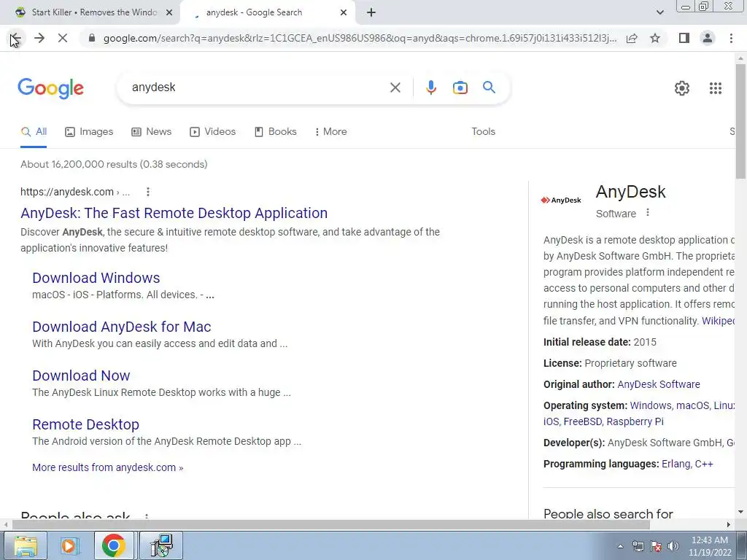The height and width of the screenshot is (560, 747).
Task: Open options for anydesk.com result
Action: [x=147, y=192]
